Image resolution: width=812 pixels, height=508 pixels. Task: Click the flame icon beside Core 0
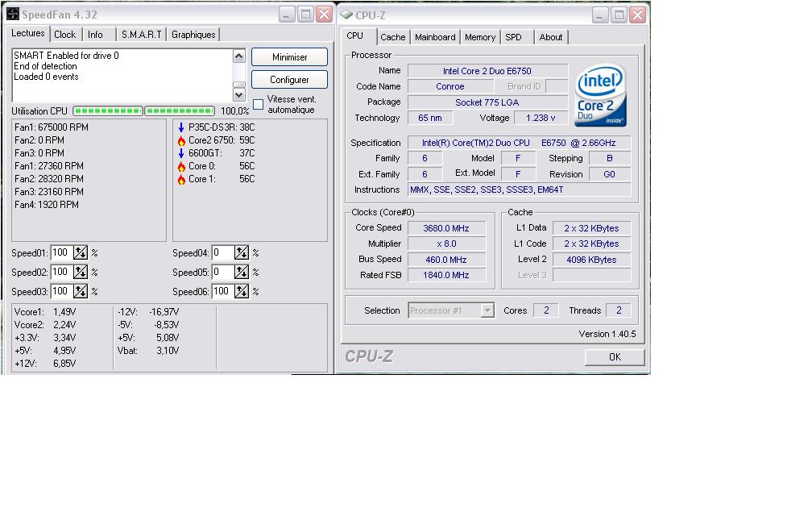[181, 166]
